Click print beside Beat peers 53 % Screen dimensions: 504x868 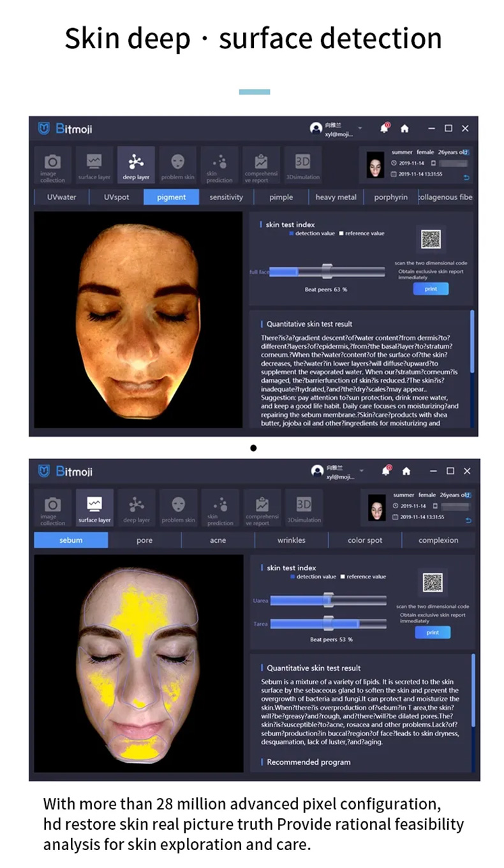click(x=433, y=633)
